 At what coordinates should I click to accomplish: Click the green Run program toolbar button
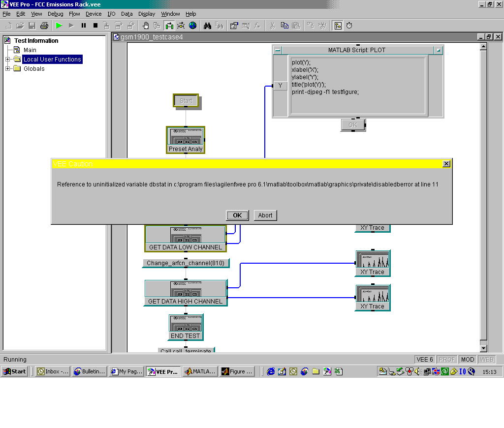coord(59,26)
